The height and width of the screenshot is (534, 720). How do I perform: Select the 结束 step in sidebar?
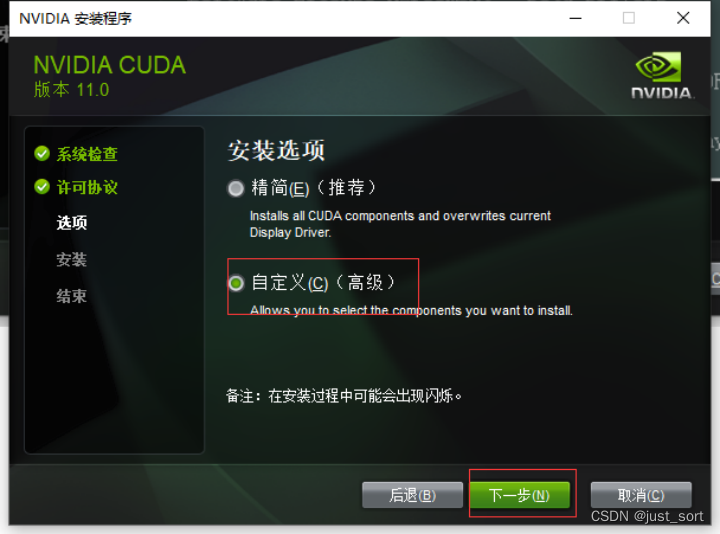point(72,296)
